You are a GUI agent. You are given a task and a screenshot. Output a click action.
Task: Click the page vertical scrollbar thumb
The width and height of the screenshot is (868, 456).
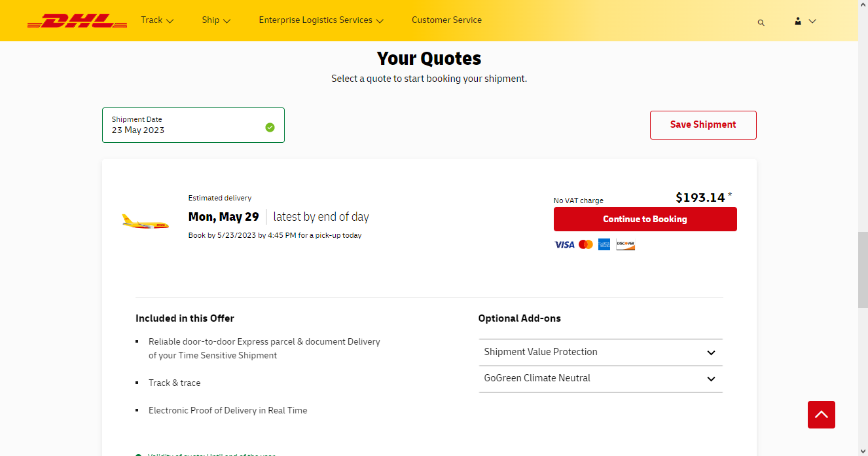pos(863,270)
